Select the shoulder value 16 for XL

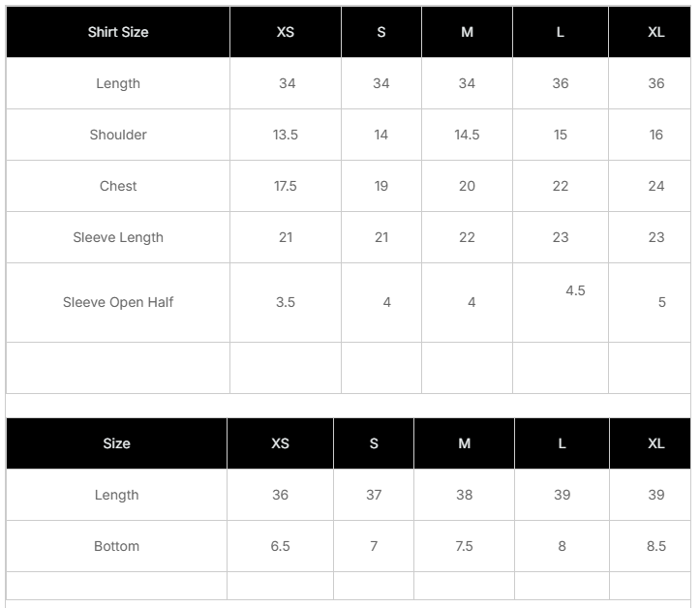656,135
